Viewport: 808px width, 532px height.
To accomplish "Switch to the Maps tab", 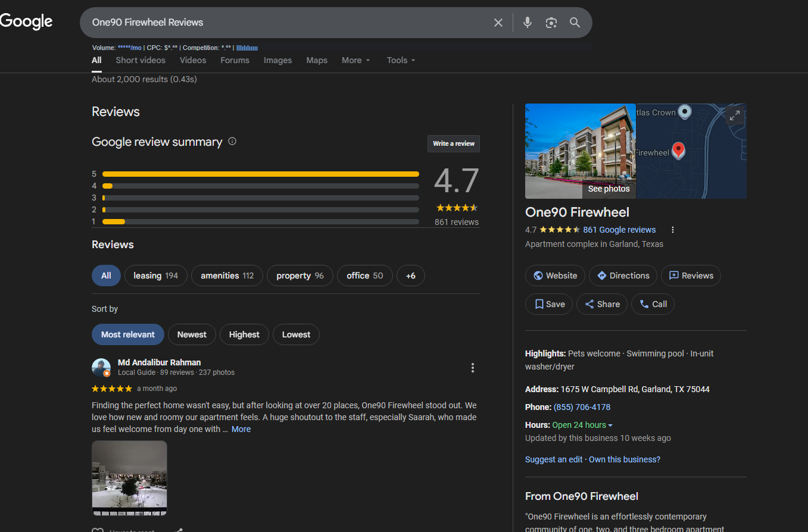I will (x=317, y=60).
